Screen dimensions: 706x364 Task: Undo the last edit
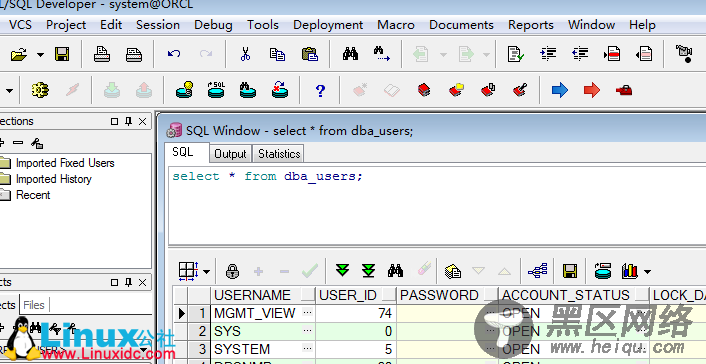(174, 54)
